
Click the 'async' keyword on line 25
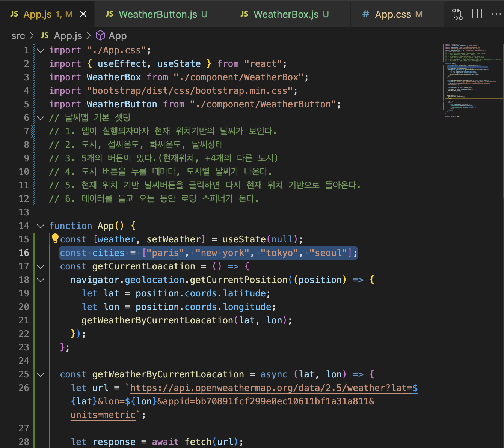pyautogui.click(x=274, y=374)
